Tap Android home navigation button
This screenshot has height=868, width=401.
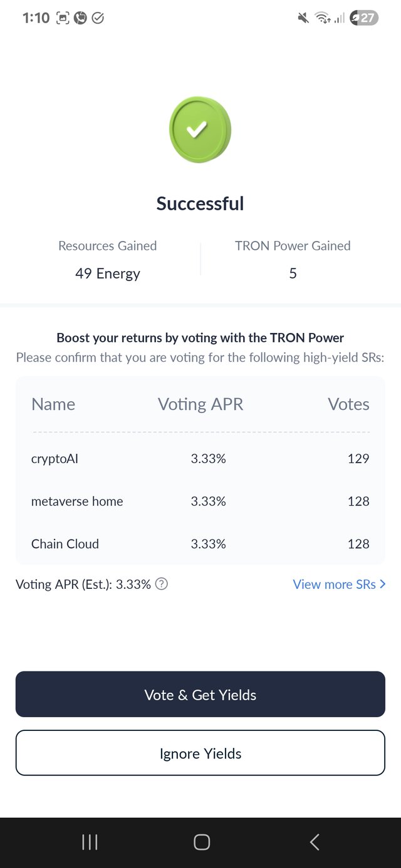pos(201,842)
